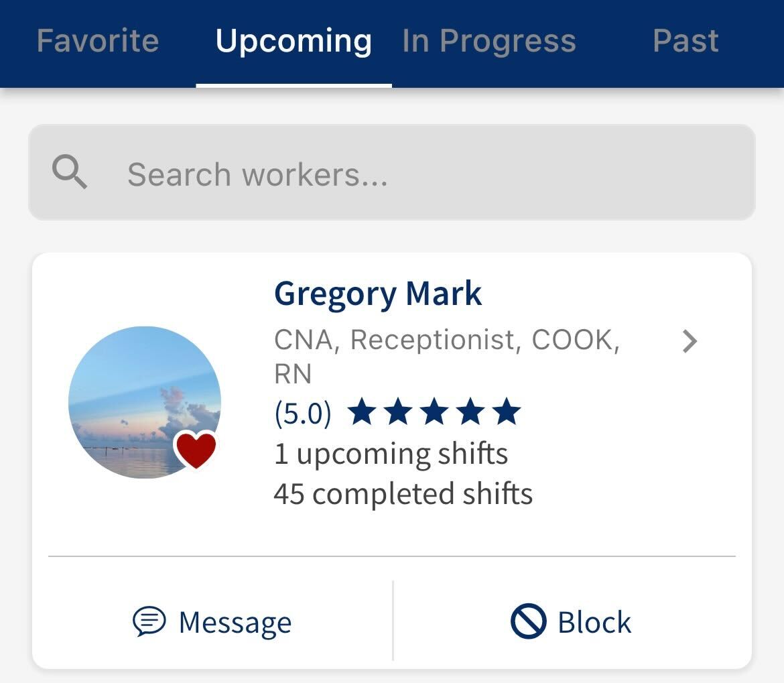Open Gregory Mark's name link
The image size is (784, 683).
click(x=377, y=293)
